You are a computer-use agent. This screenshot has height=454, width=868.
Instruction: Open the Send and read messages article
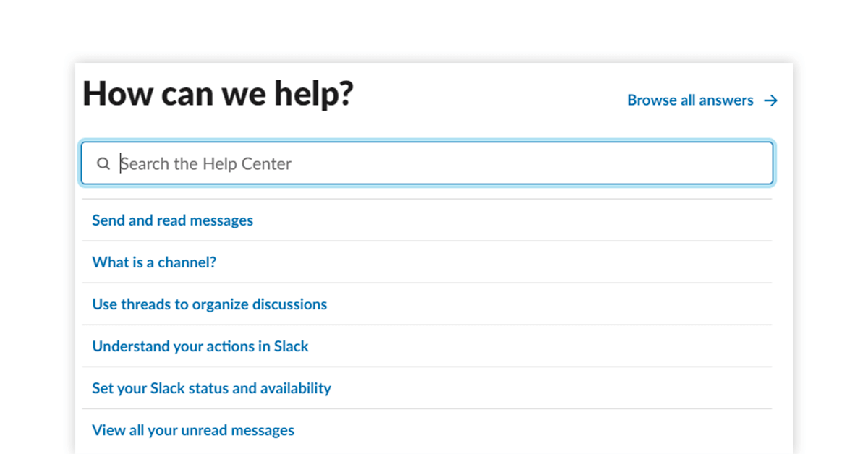tap(172, 220)
